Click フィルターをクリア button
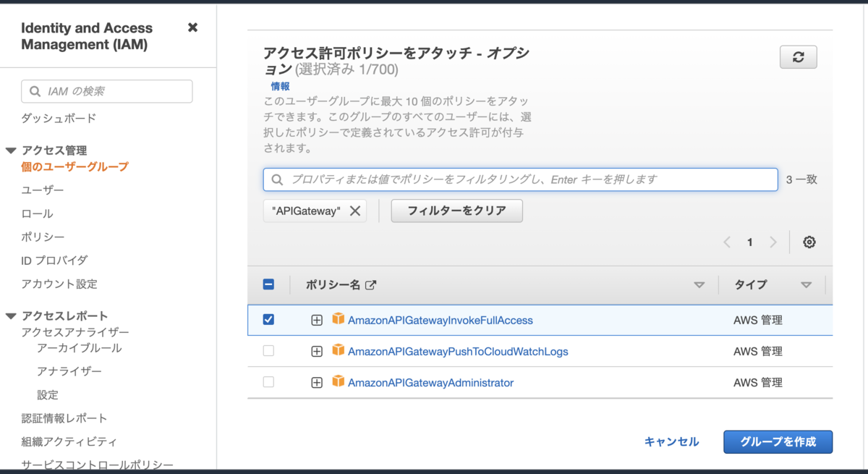Screen dimensions: 868x474 click(456, 211)
